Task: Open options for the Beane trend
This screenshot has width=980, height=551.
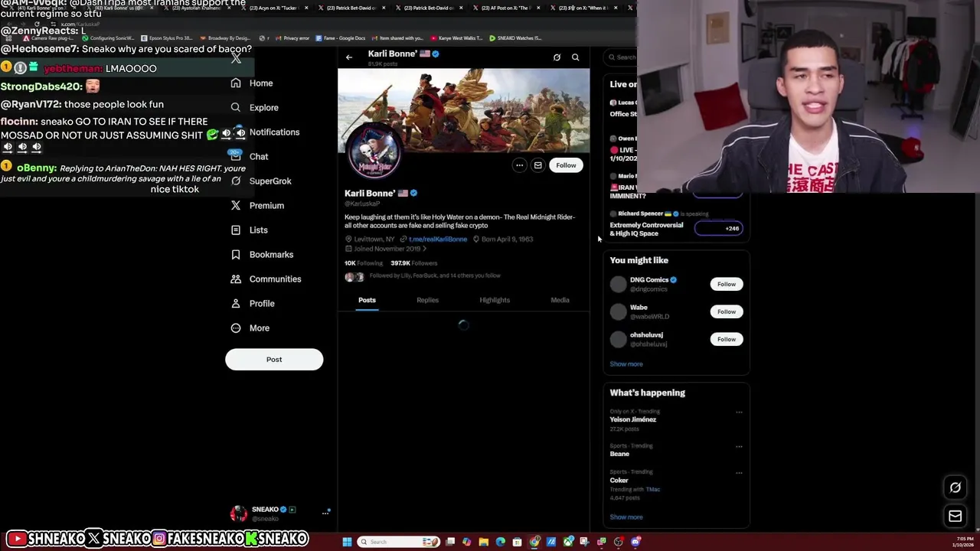Action: coord(739,446)
